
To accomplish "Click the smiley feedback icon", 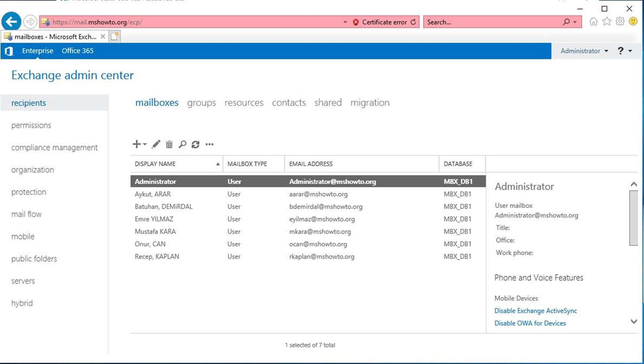I will (633, 21).
